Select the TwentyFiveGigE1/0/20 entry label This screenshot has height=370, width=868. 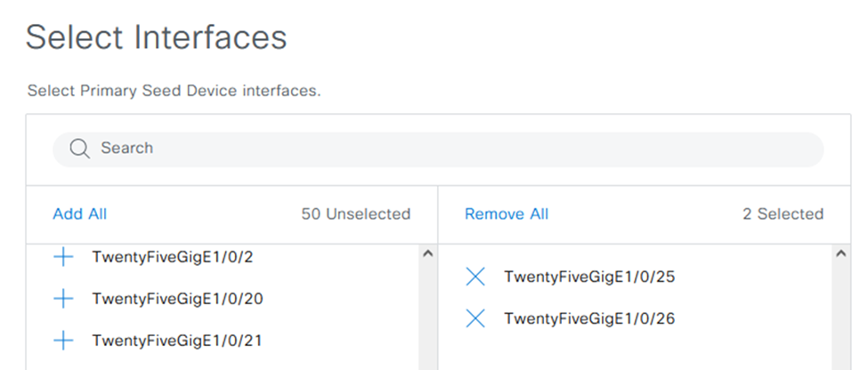[x=177, y=299]
